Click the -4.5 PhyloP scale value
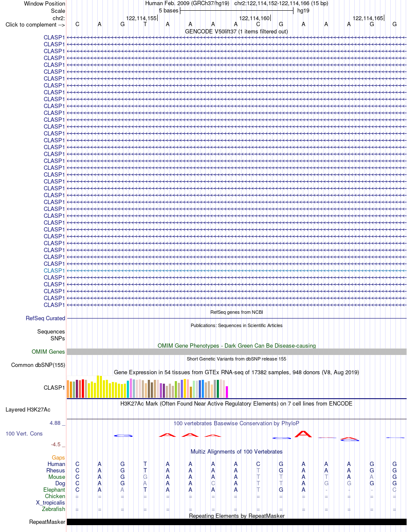The width and height of the screenshot is (407, 532). pos(58,445)
